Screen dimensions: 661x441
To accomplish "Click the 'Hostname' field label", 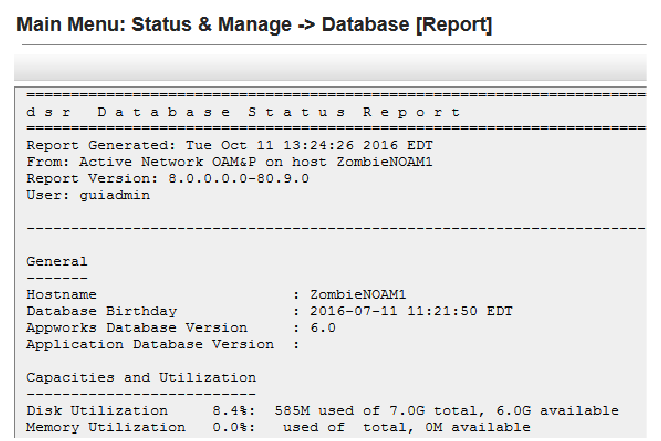I will [62, 295].
